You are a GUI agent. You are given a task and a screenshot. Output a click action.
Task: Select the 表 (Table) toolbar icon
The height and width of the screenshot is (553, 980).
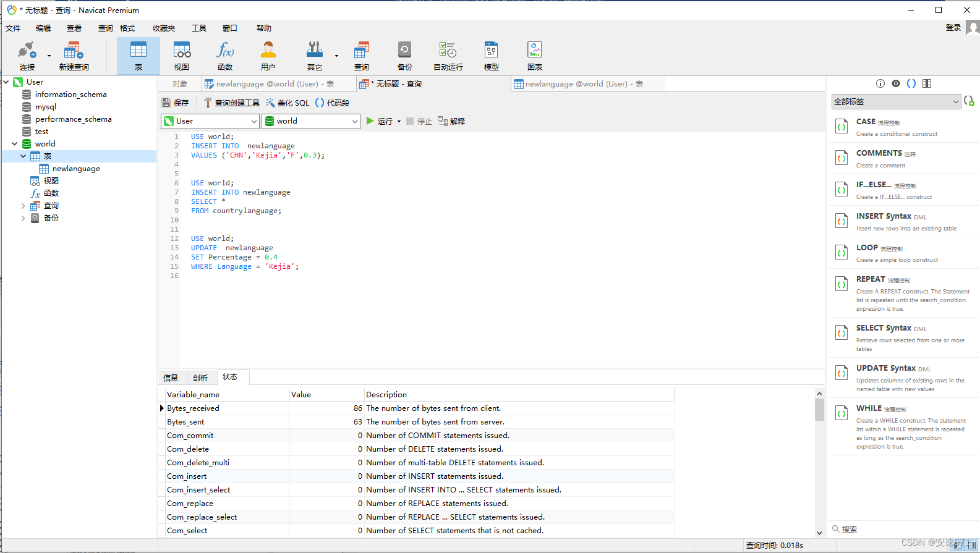(x=138, y=56)
